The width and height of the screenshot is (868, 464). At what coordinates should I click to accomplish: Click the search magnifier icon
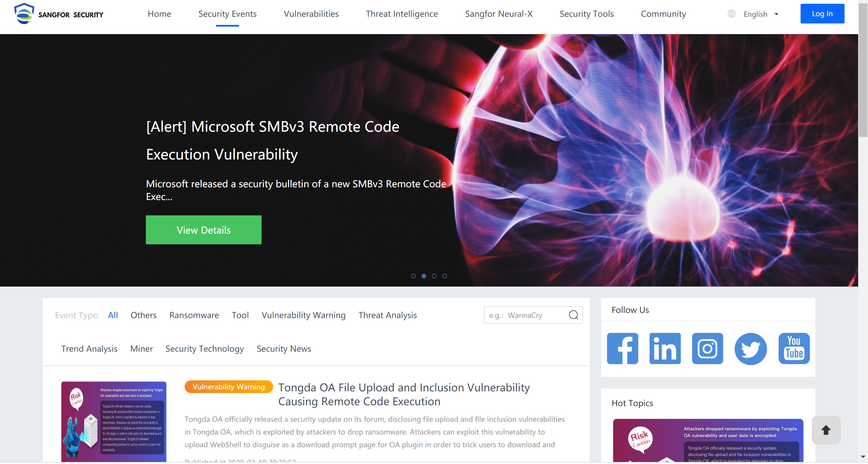(573, 315)
